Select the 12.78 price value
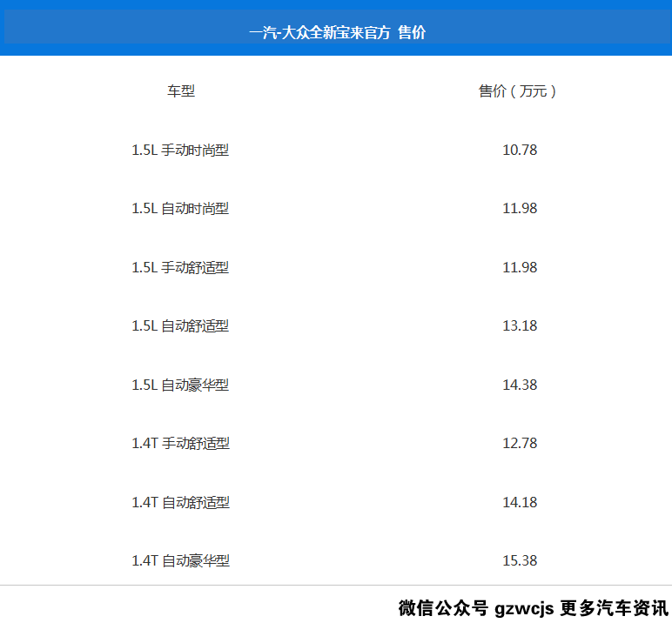The width and height of the screenshot is (672, 623). (x=520, y=444)
